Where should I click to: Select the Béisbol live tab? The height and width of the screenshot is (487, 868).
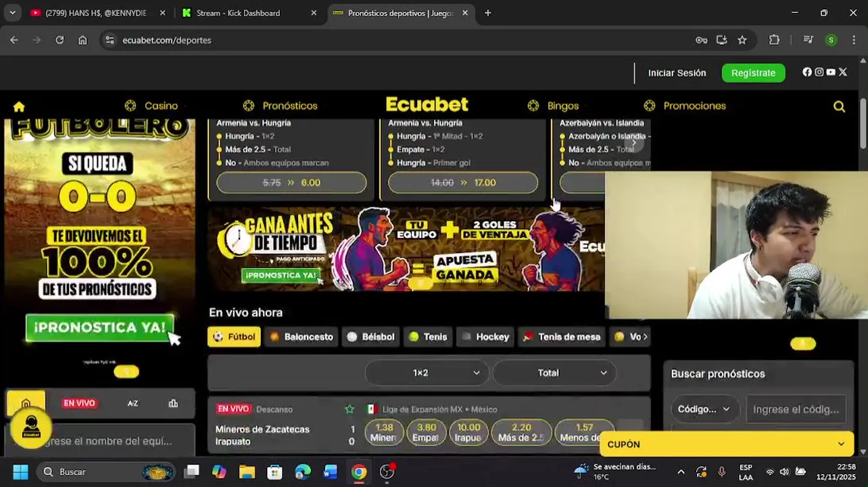click(370, 337)
